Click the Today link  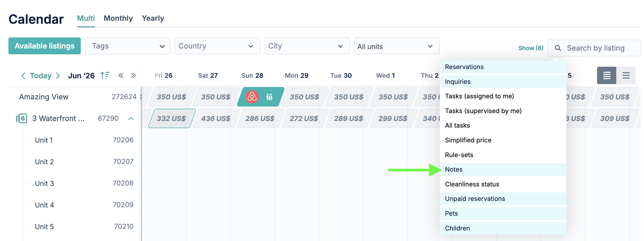click(x=41, y=76)
